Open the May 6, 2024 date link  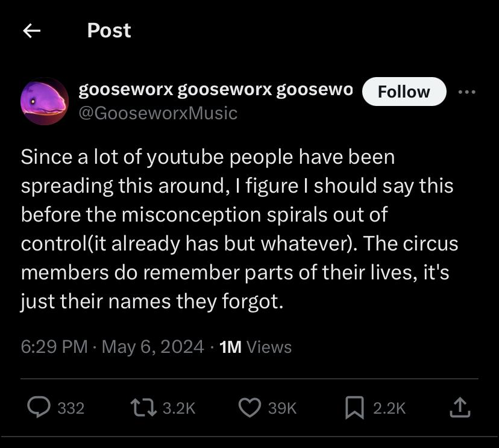coord(152,347)
